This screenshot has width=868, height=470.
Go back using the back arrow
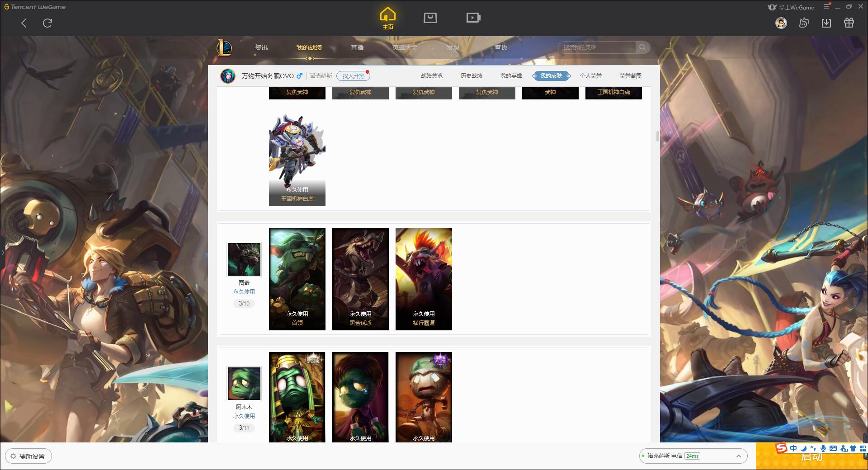[24, 23]
